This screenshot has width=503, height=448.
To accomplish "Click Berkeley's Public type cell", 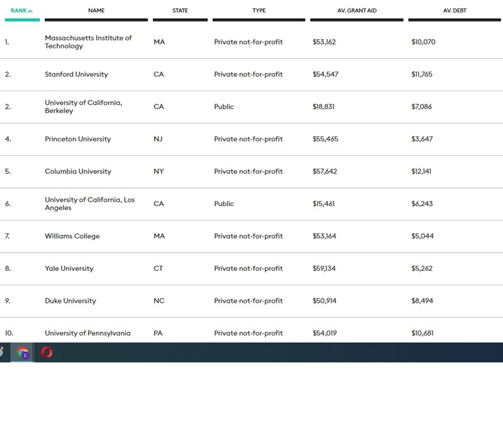I will 224,107.
